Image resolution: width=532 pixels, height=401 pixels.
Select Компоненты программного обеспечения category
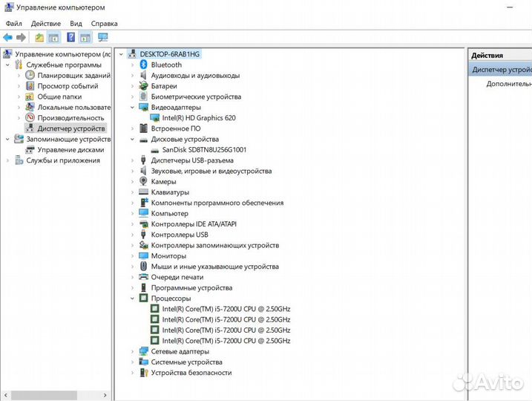pos(217,203)
